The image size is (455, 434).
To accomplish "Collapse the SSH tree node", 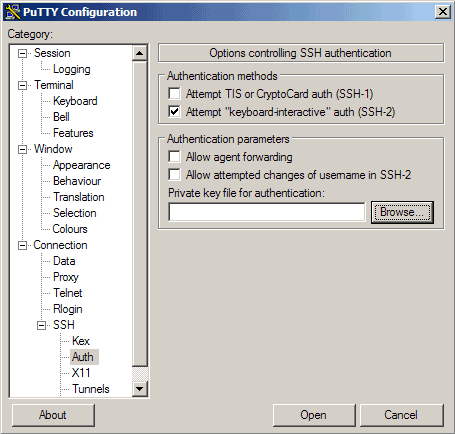I will pos(41,325).
